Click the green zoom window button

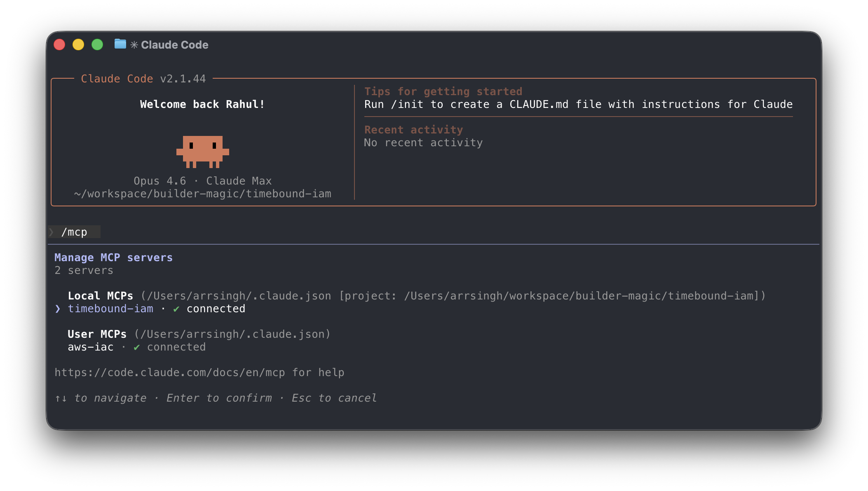(x=97, y=44)
